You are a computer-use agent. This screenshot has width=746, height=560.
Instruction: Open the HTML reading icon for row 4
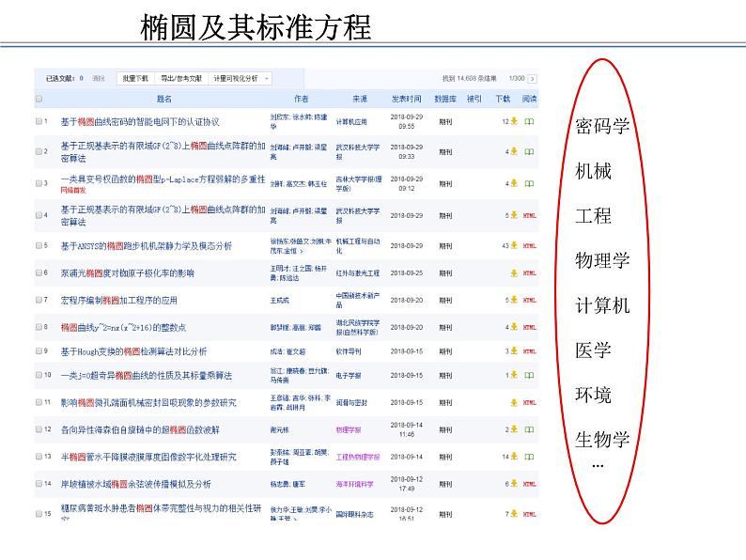point(530,215)
